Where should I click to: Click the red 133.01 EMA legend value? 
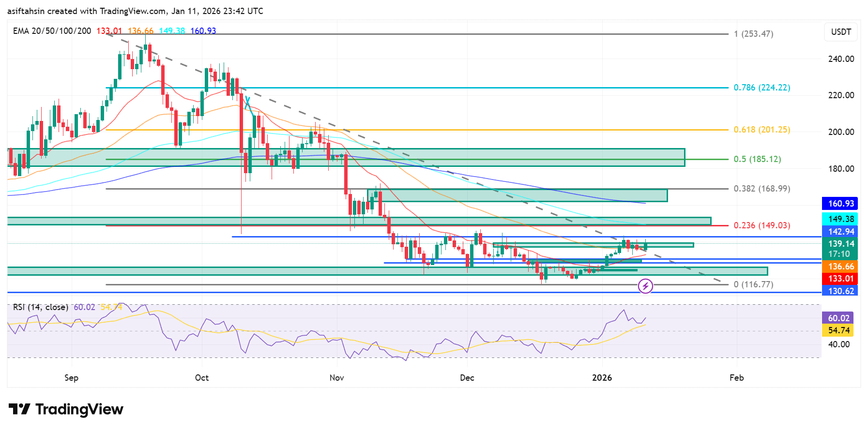109,31
